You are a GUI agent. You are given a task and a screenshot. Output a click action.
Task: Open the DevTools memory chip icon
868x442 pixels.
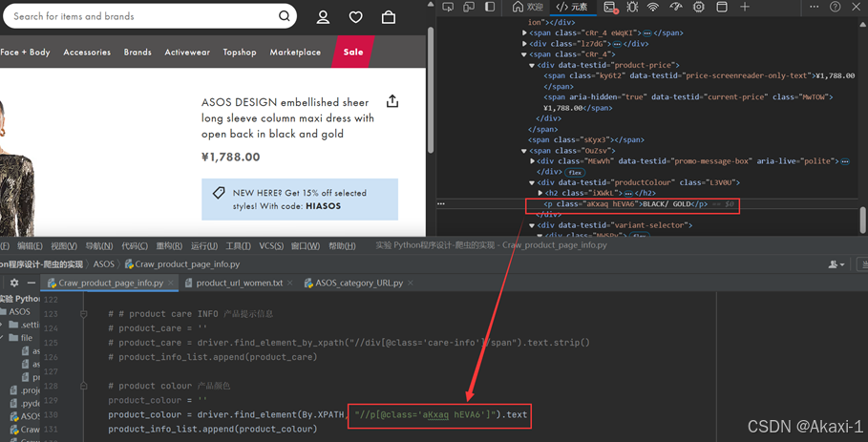tap(699, 7)
